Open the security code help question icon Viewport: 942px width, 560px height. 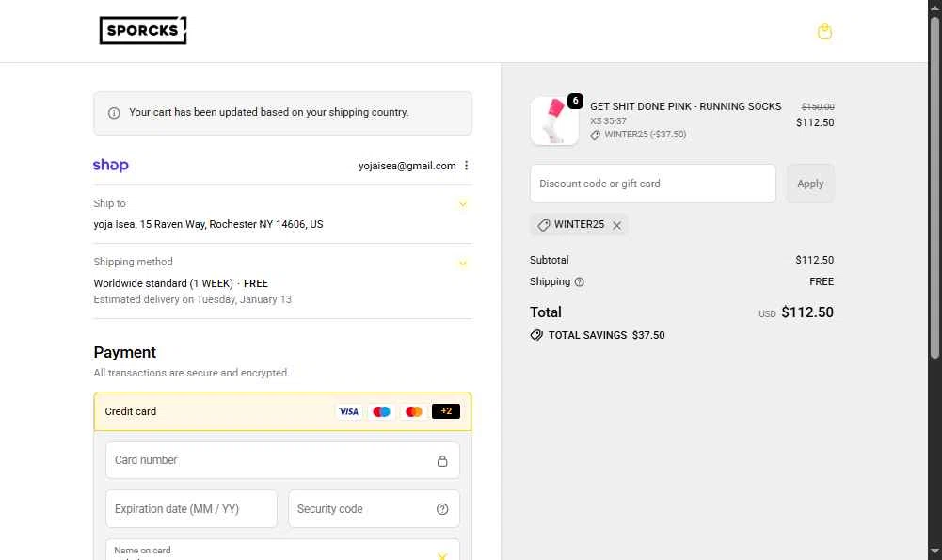[442, 509]
